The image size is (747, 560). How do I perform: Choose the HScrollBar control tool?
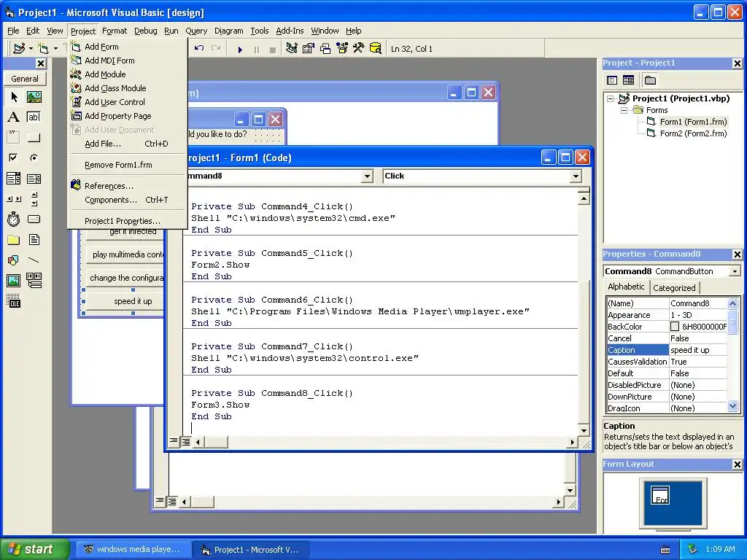(x=14, y=199)
